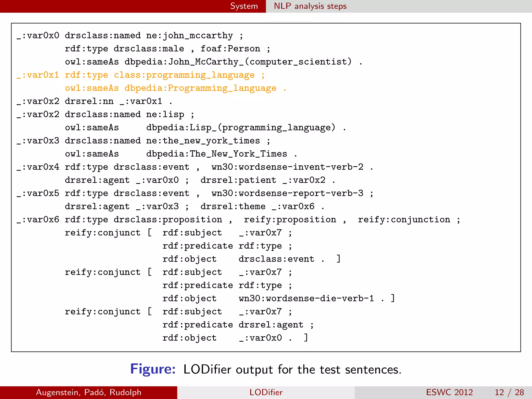Select 'wn30:wordsense-die-verb-1' text
Screen dimensions: 532x399
[307, 298]
